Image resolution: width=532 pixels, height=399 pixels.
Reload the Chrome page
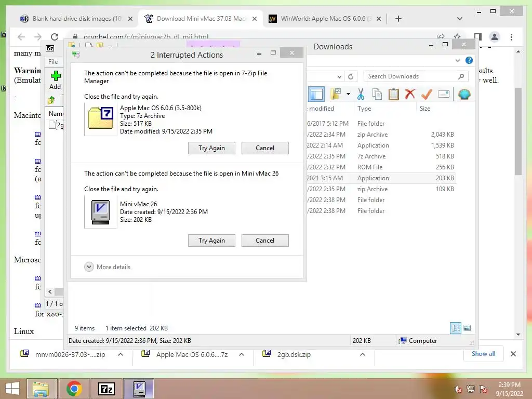54,37
